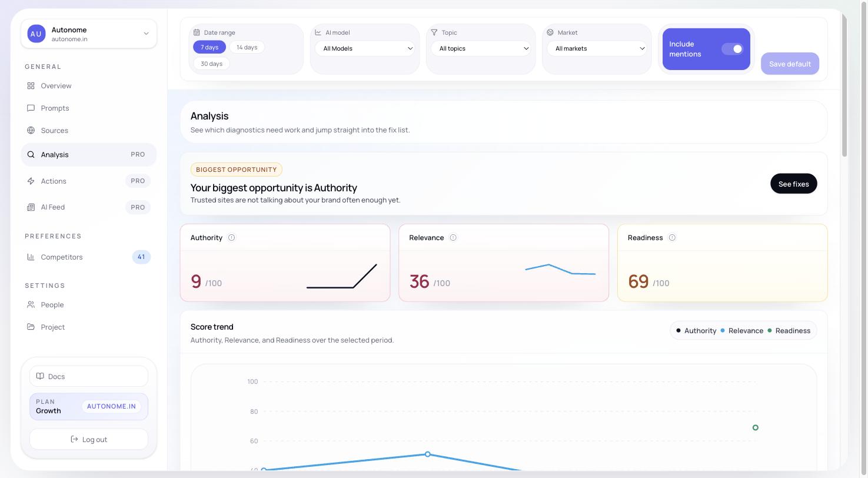Open the All topics dropdown

click(481, 49)
